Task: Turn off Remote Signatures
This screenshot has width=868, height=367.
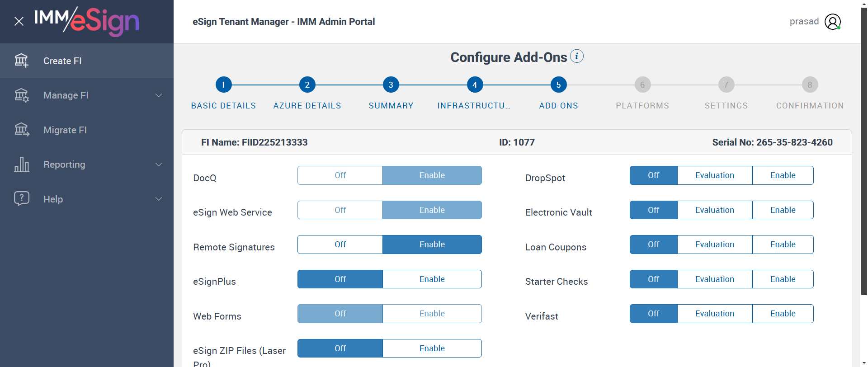Action: coord(340,245)
